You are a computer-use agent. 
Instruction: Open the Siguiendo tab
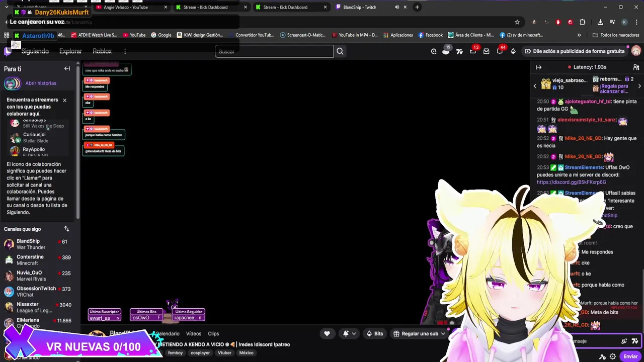tap(35, 51)
